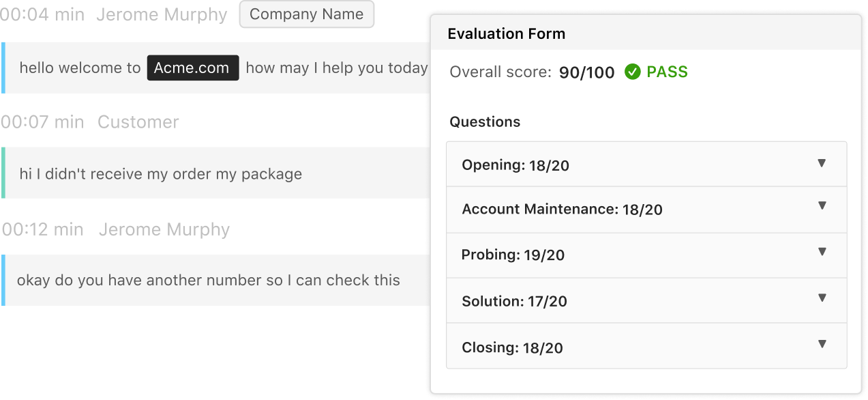Click the 00:12 min timestamp
This screenshot has height=400, width=868.
click(42, 229)
